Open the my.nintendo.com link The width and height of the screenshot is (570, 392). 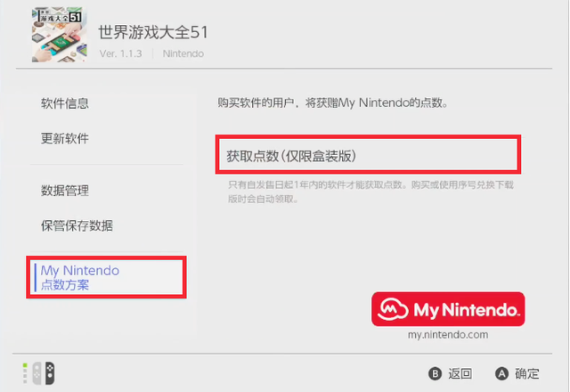(x=447, y=335)
